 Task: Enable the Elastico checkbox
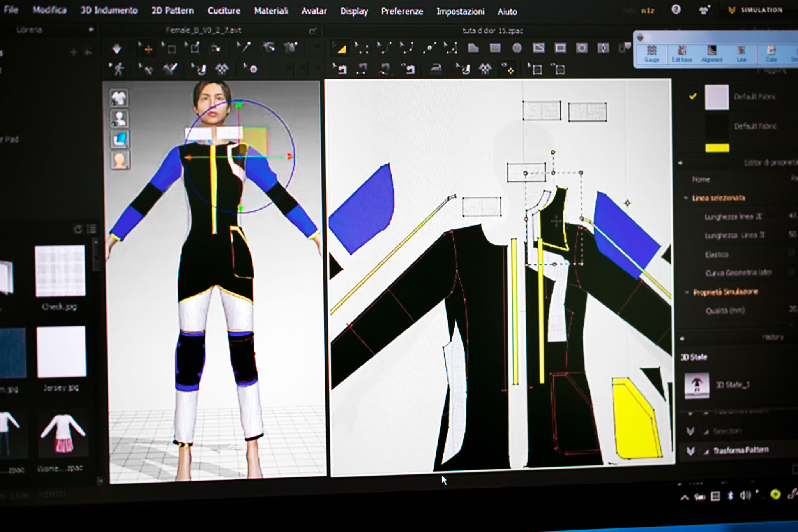(791, 253)
